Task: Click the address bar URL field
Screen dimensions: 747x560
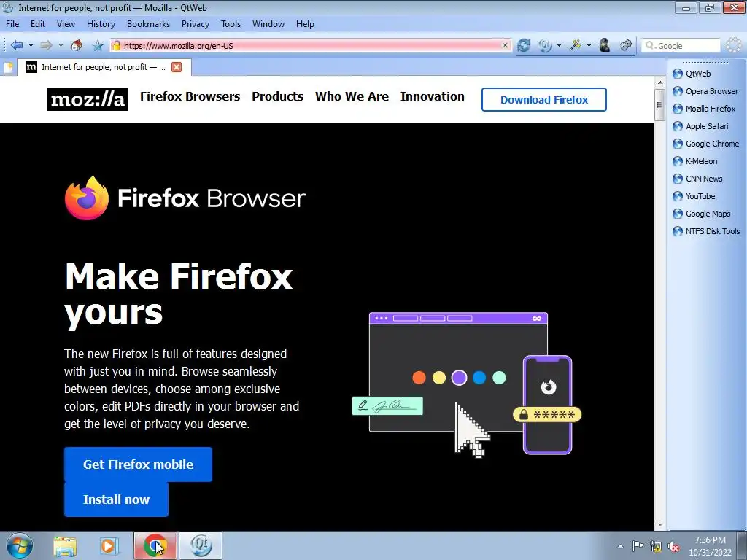Action: pos(311,46)
